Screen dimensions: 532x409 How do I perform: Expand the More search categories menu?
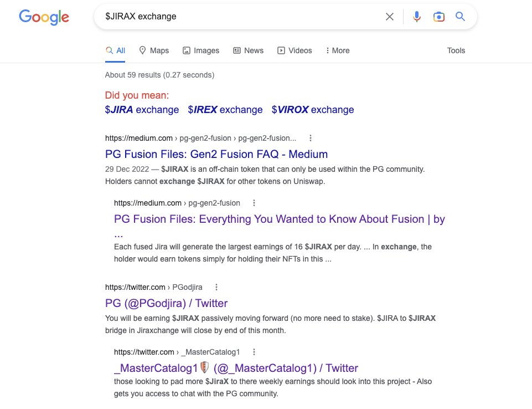(338, 50)
